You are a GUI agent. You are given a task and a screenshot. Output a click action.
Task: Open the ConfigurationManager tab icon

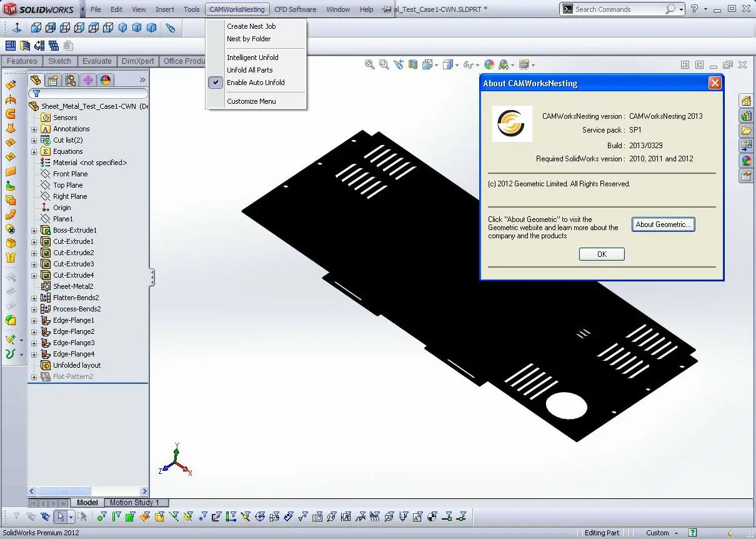[x=71, y=80]
